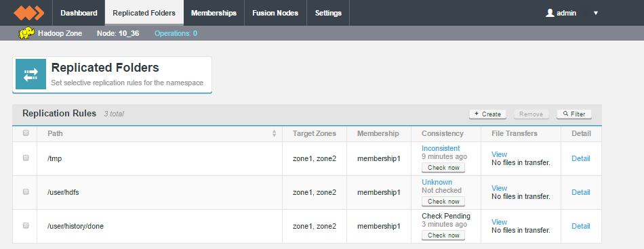
Task: Switch to the Memberships tab
Action: click(214, 13)
